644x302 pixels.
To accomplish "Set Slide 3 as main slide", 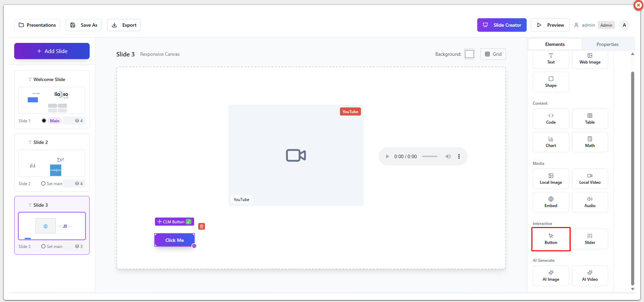I will pos(52,247).
